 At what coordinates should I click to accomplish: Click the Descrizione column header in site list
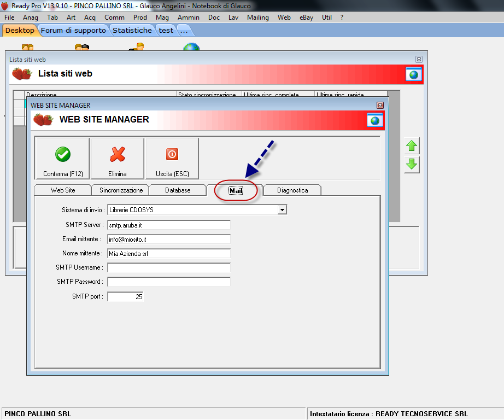click(x=101, y=94)
